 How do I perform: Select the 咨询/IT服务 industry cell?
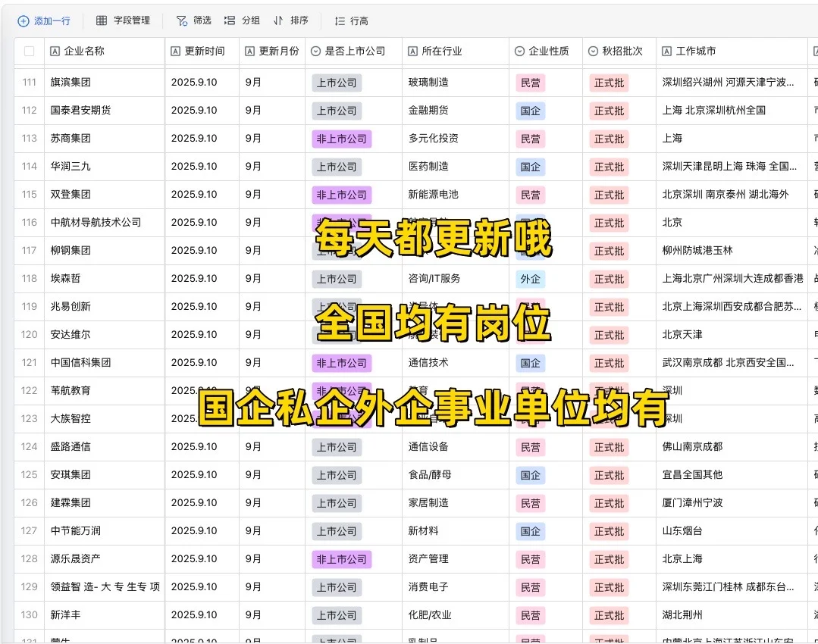pos(456,279)
